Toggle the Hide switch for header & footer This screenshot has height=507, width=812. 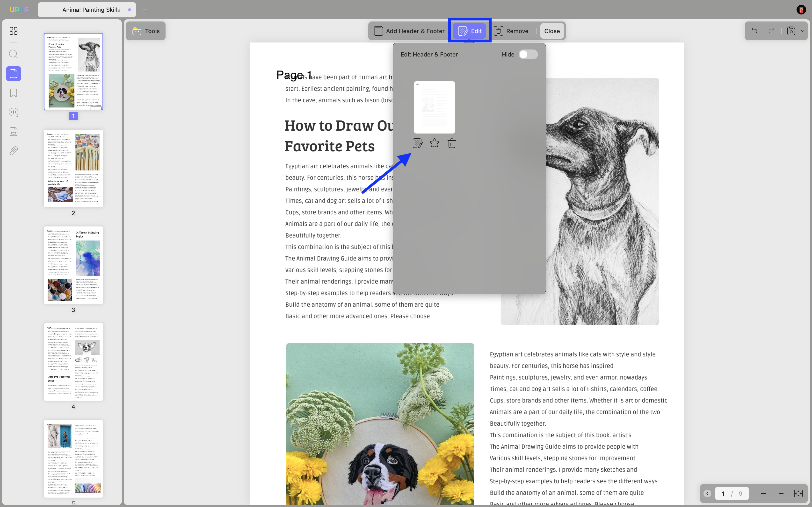coord(528,54)
